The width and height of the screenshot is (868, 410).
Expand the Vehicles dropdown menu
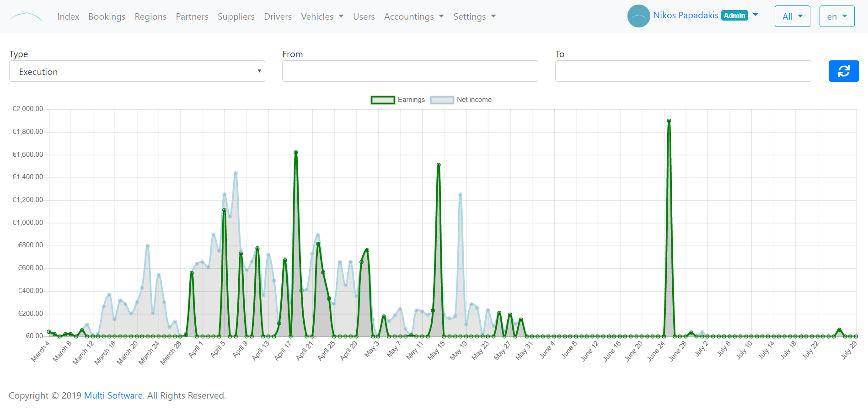(322, 16)
